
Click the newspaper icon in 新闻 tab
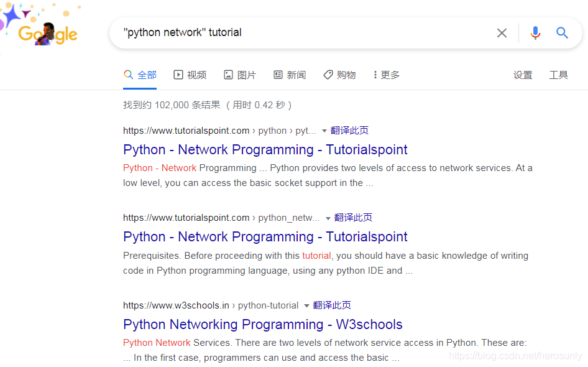pos(278,75)
